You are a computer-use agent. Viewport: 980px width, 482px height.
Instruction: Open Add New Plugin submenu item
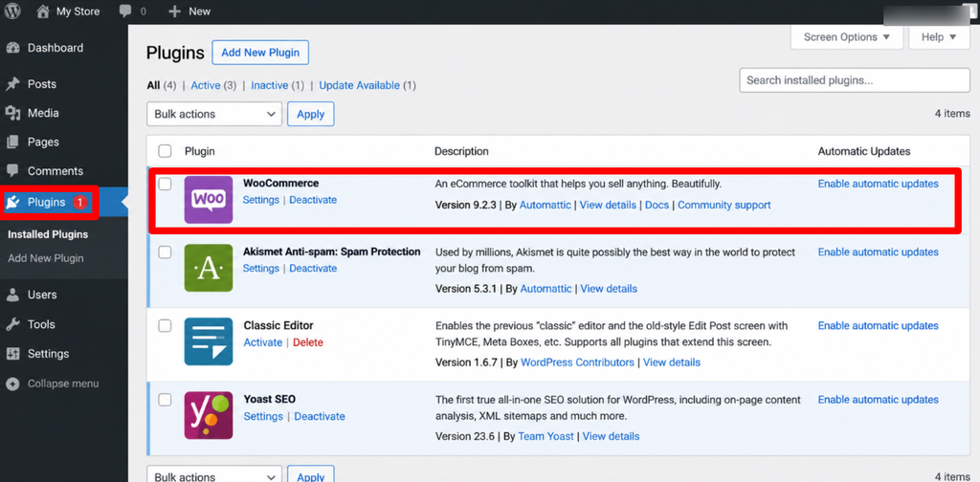pos(46,258)
